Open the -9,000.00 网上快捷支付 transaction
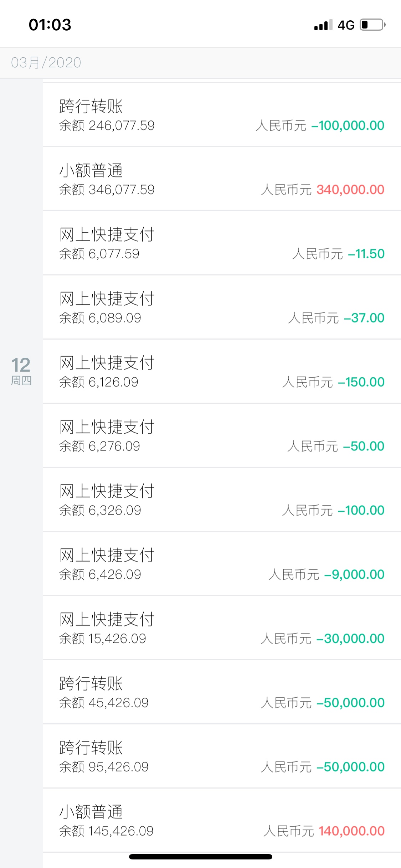Screen dimensions: 401x868 coord(222,564)
